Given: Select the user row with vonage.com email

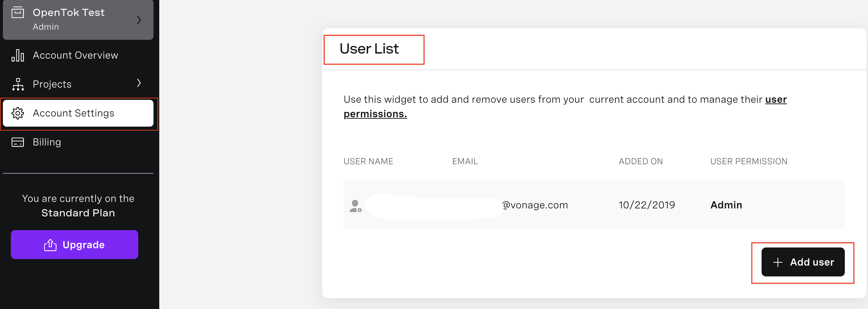Looking at the screenshot, I should click(594, 205).
